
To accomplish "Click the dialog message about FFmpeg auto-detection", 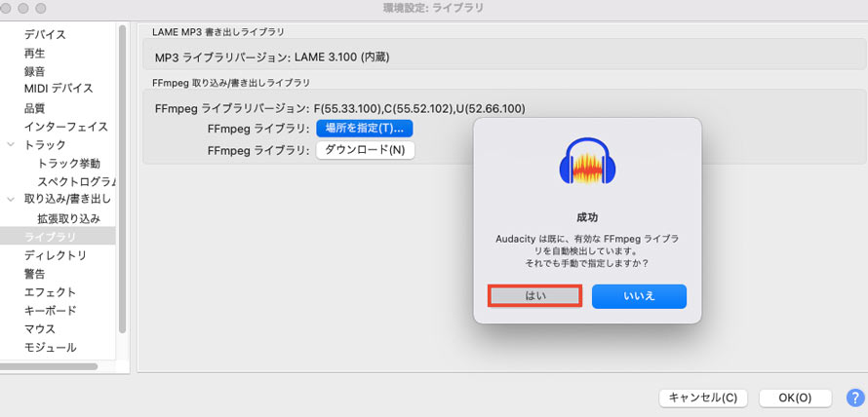I will pyautogui.click(x=587, y=251).
